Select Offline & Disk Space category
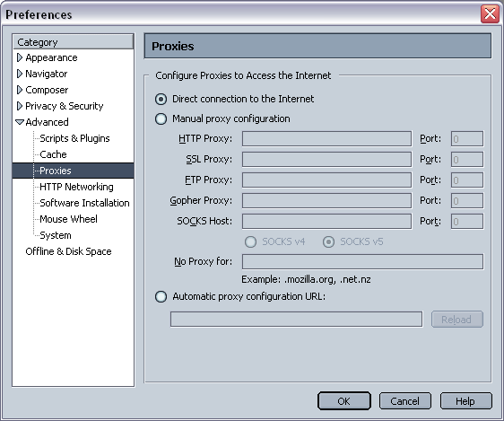Screen dimensions: 504x421 [x=68, y=251]
